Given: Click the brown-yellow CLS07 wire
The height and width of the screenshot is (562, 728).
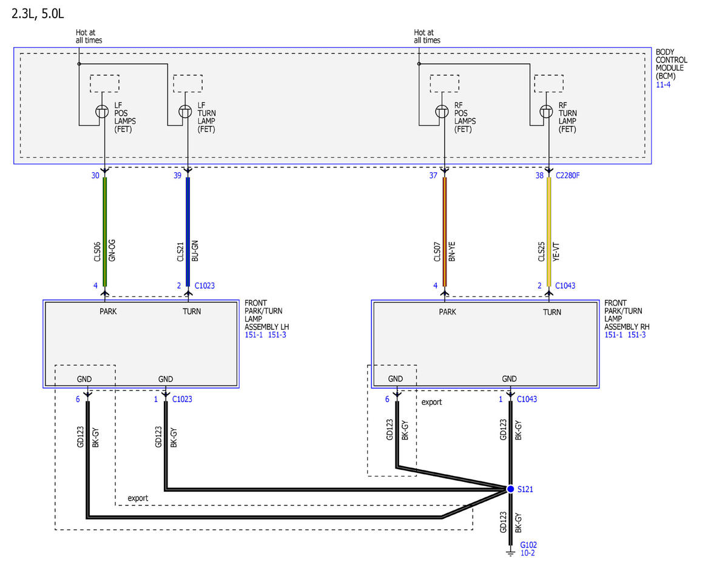Looking at the screenshot, I should 445,231.
